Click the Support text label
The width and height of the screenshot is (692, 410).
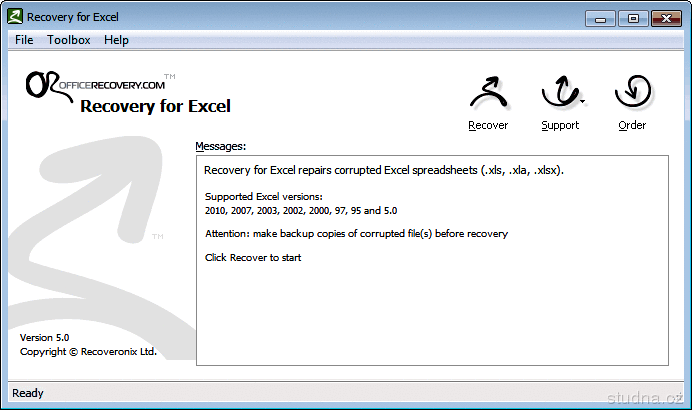click(560, 125)
